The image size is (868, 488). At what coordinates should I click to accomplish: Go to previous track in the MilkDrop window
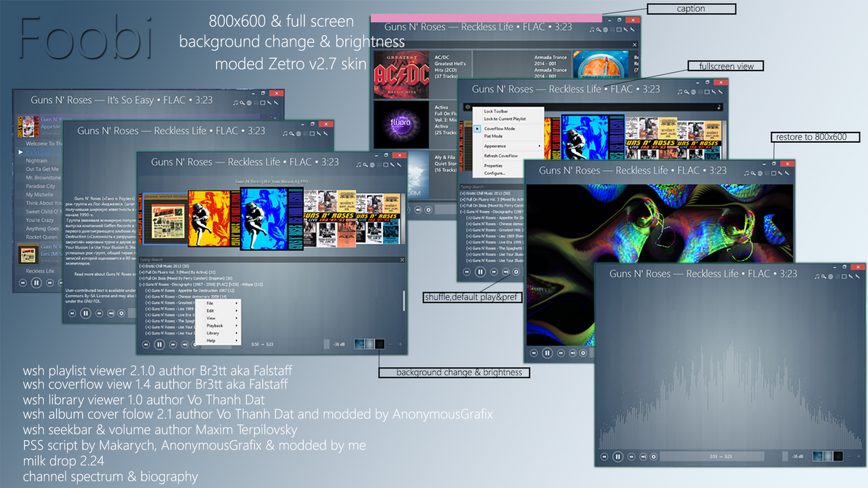click(534, 353)
